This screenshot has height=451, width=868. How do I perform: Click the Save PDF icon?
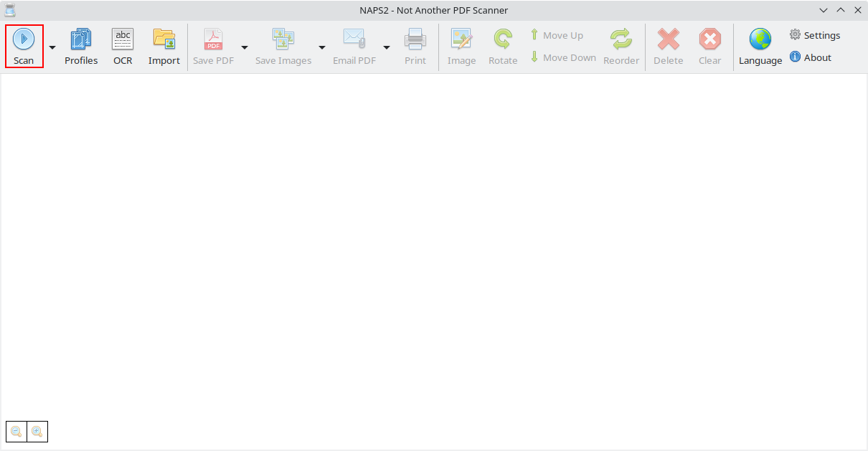tap(213, 39)
